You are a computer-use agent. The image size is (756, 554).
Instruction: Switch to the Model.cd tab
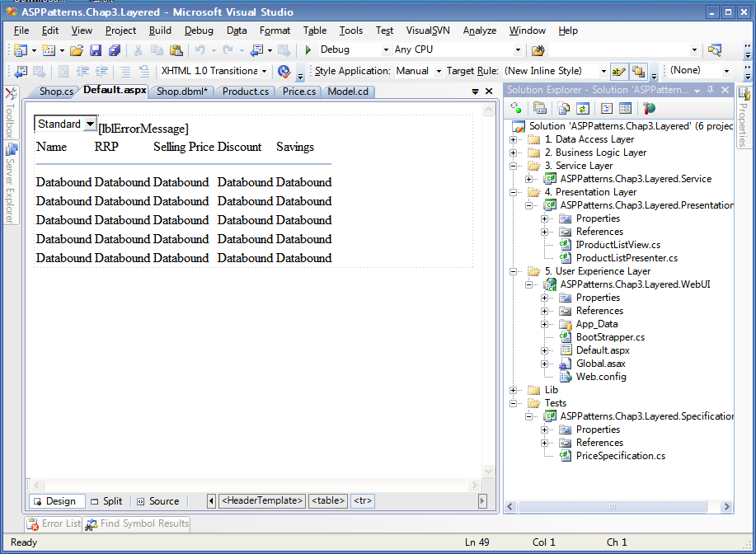tap(348, 92)
